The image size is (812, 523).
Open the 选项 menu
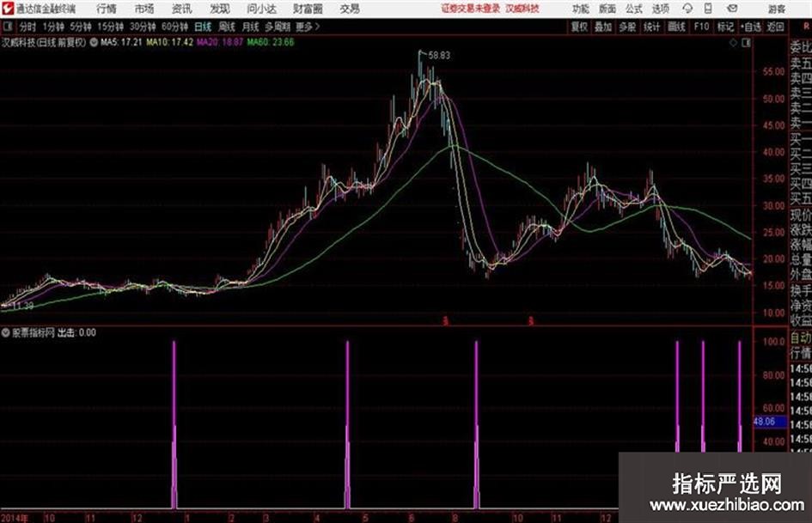(661, 9)
